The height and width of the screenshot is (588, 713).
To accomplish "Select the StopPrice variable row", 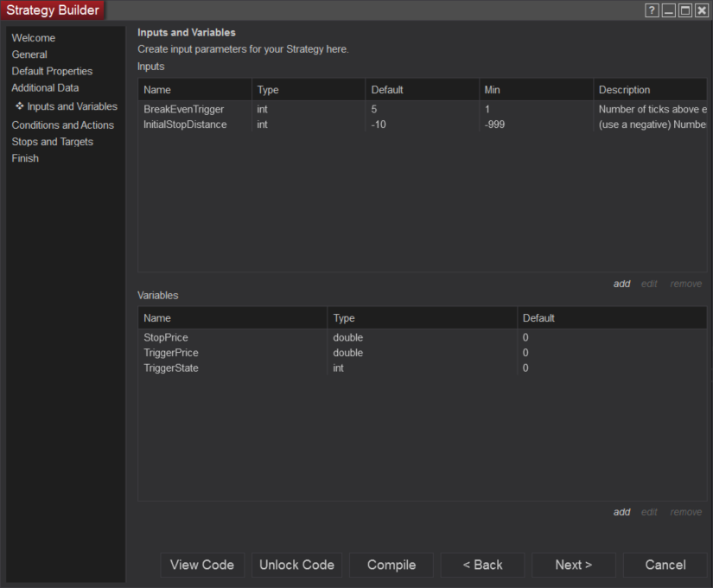I will (423, 337).
